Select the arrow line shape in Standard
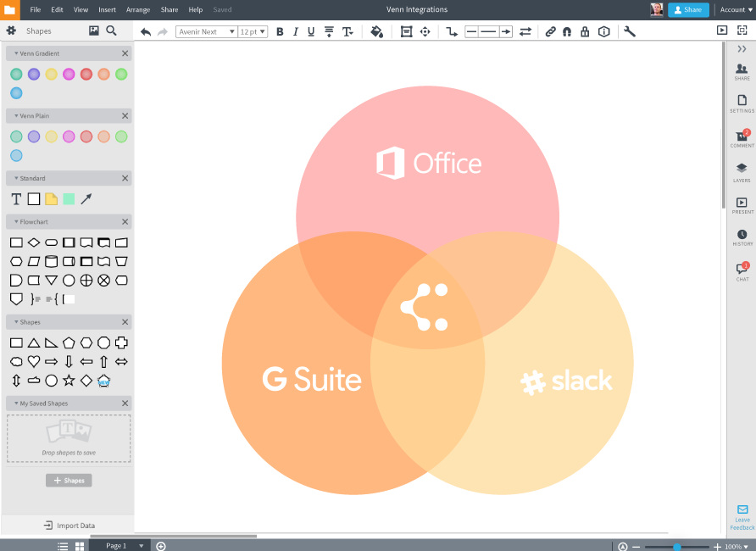Screen dimensions: 756x551 [x=86, y=198]
